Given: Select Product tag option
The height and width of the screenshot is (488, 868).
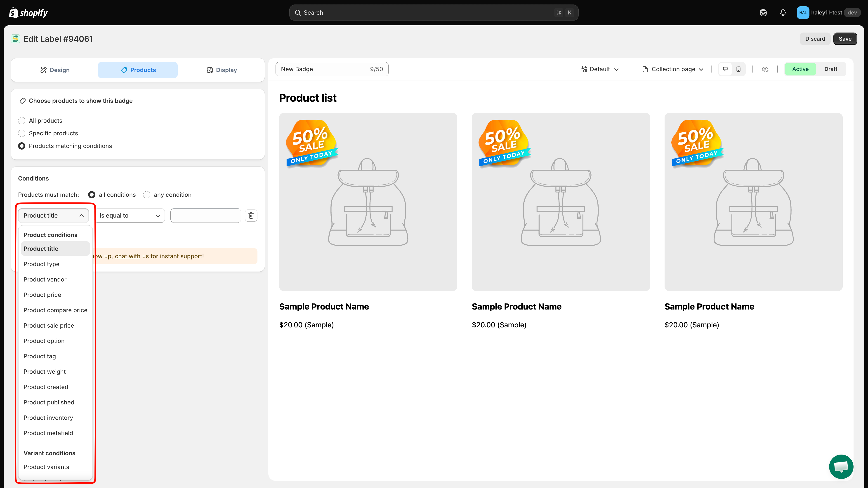Looking at the screenshot, I should click(x=55, y=356).
